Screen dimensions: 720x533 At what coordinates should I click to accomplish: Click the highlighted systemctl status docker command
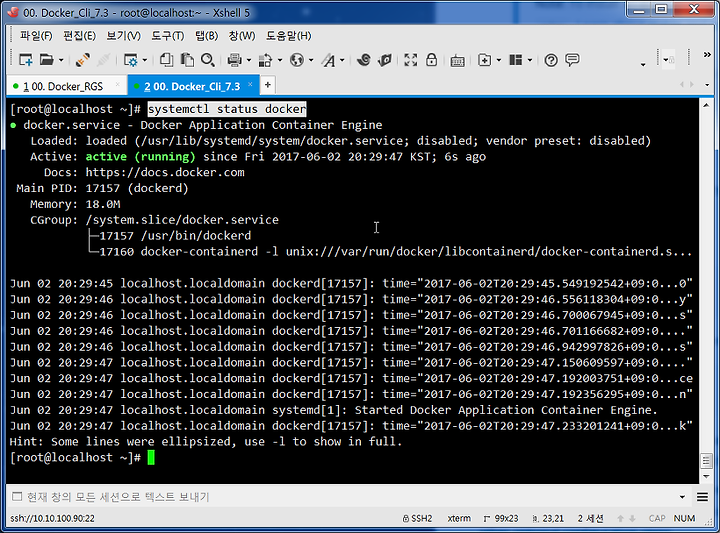click(227, 109)
